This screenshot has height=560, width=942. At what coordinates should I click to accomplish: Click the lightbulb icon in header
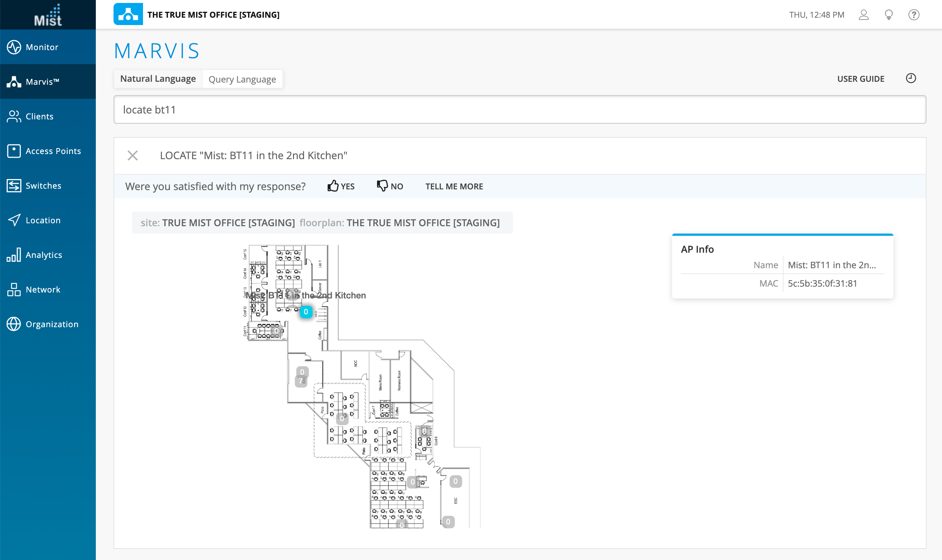[x=889, y=15]
